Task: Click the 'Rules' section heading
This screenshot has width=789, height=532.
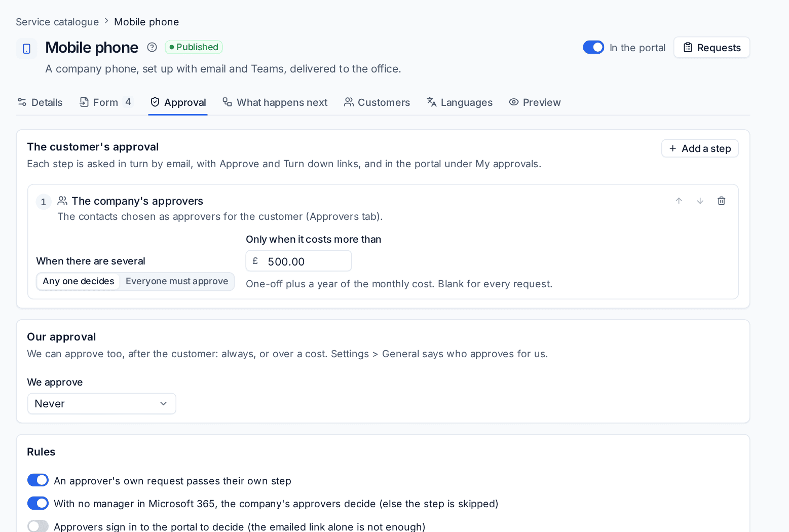Action: 41,452
